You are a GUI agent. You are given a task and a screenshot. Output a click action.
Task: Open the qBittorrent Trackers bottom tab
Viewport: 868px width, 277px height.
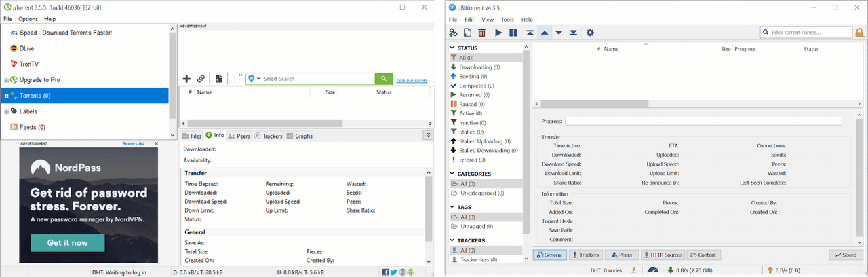pyautogui.click(x=585, y=255)
